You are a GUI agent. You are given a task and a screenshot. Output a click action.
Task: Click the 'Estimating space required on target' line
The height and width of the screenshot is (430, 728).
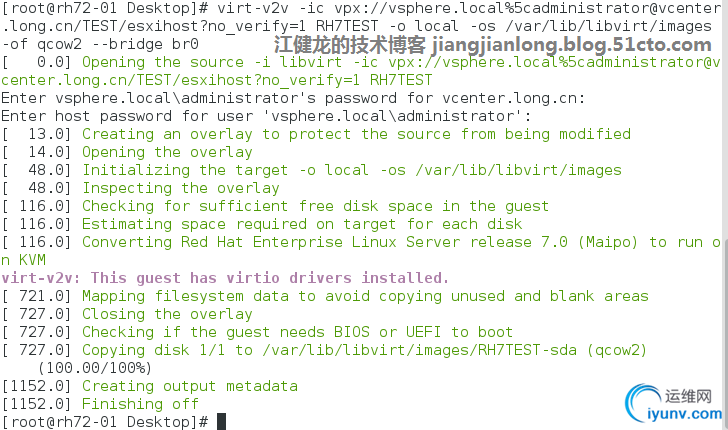pyautogui.click(x=302, y=224)
